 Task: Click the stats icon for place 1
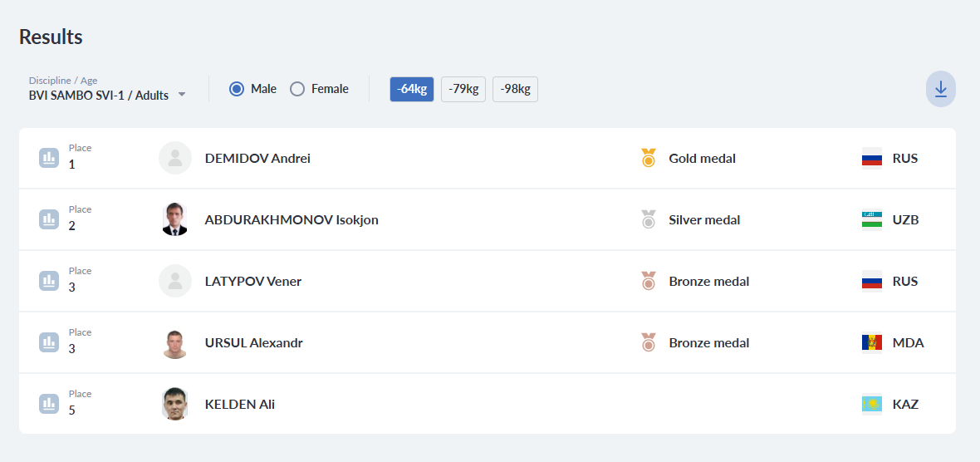(x=49, y=158)
